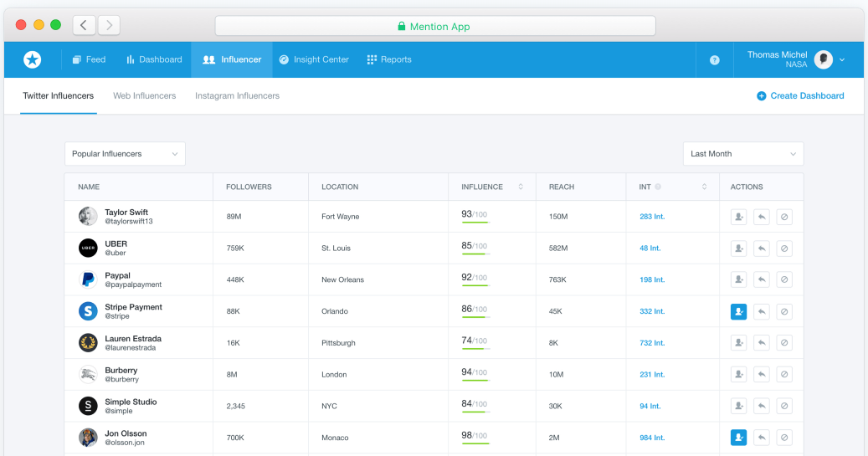Open the help question mark icon
The height and width of the screenshot is (456, 868).
point(715,59)
